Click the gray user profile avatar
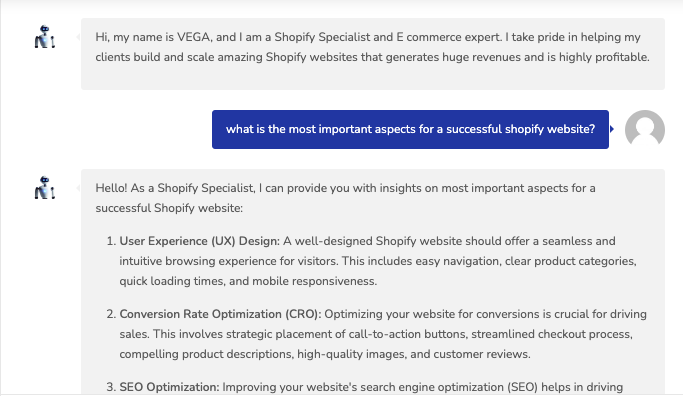Image resolution: width=683 pixels, height=396 pixels. point(645,129)
